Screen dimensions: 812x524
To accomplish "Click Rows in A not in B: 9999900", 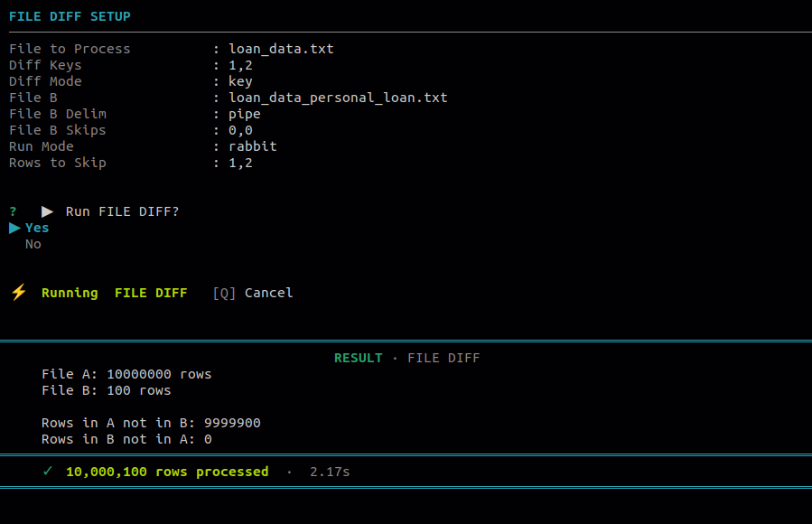I will pos(151,423).
